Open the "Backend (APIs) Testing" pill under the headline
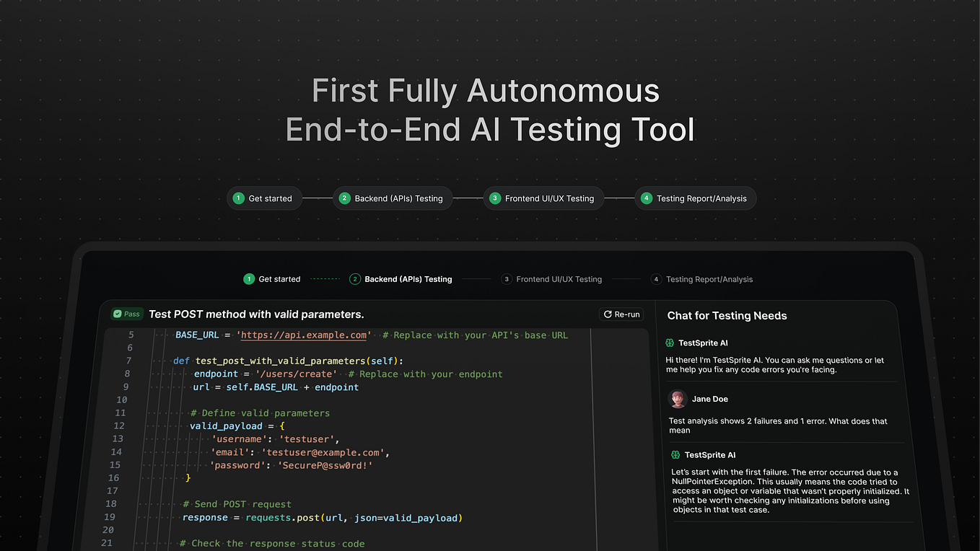Image resolution: width=980 pixels, height=551 pixels. point(392,198)
